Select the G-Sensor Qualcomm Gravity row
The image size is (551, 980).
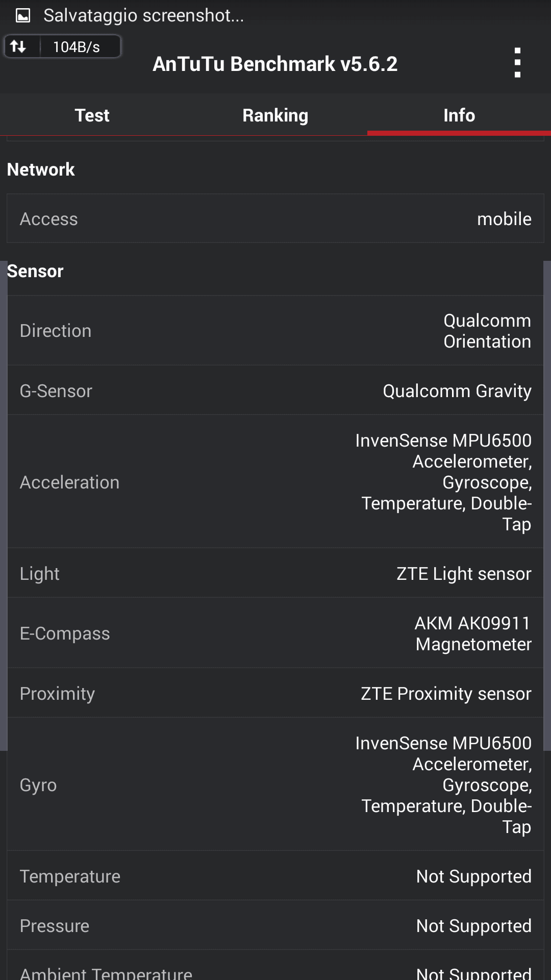pos(275,390)
